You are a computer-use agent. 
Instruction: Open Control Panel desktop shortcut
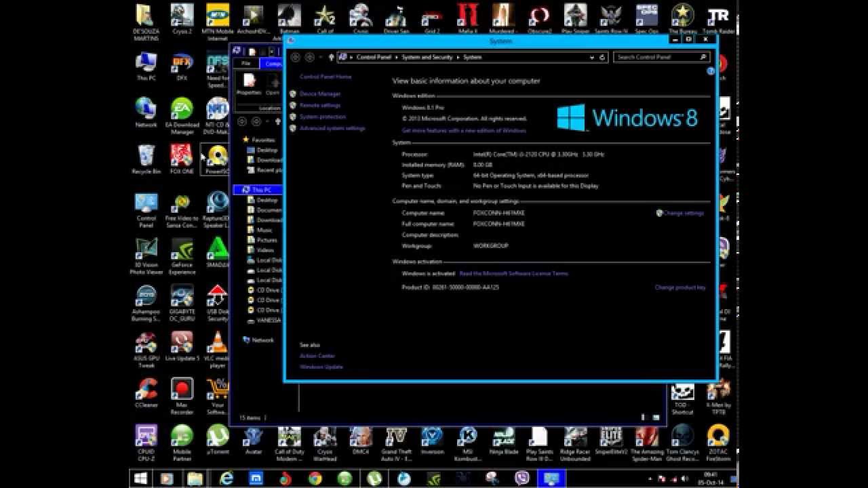146,210
